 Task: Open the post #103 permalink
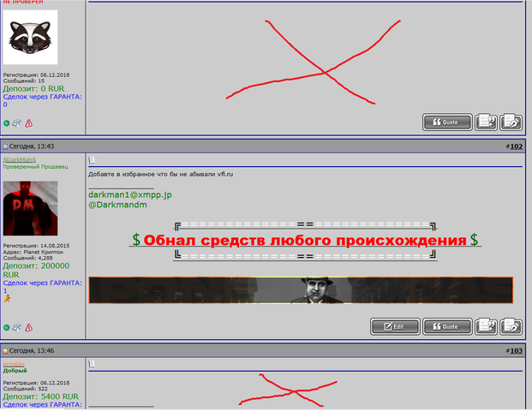tap(515, 351)
